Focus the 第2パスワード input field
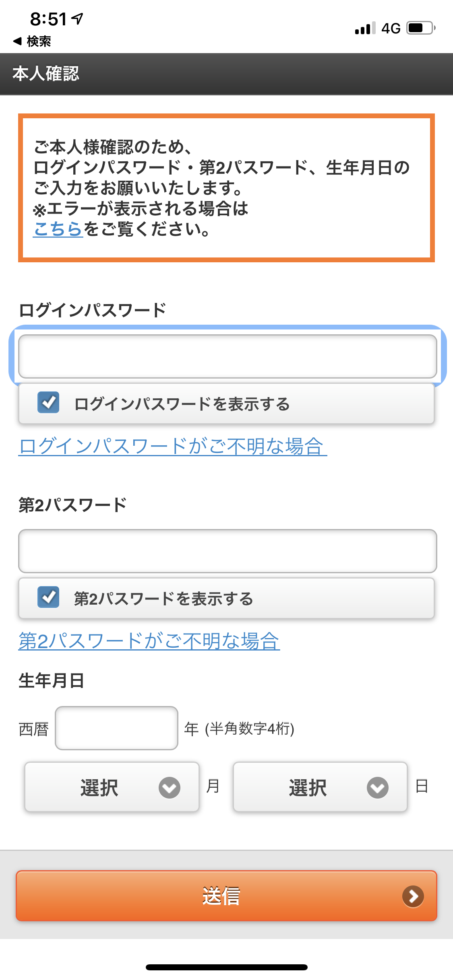Image resolution: width=453 pixels, height=980 pixels. coord(228,551)
